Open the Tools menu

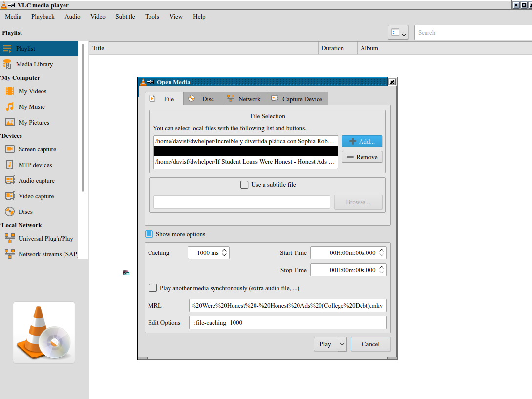tap(152, 16)
